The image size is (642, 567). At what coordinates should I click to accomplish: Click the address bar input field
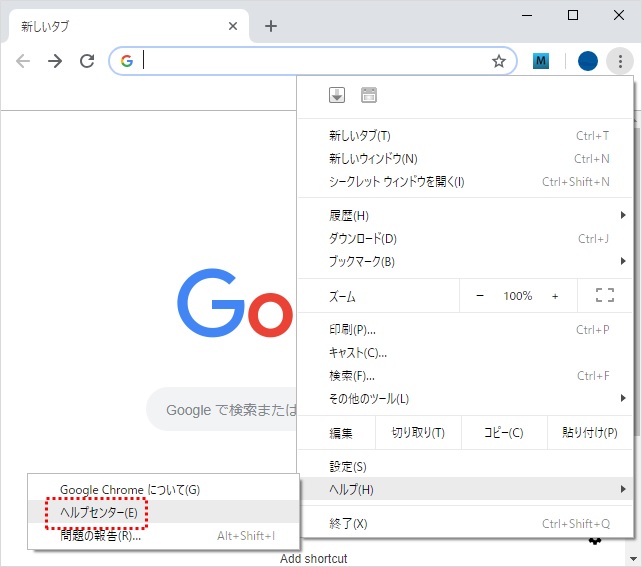coord(313,61)
